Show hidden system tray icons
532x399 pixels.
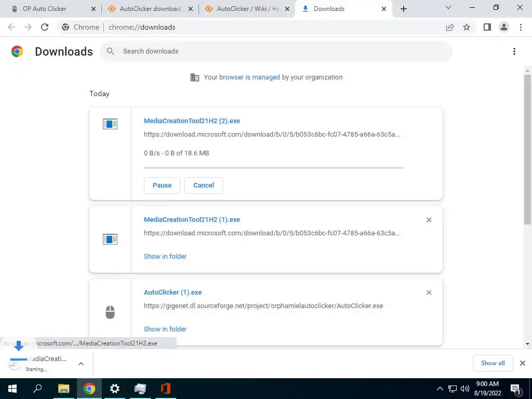point(440,389)
